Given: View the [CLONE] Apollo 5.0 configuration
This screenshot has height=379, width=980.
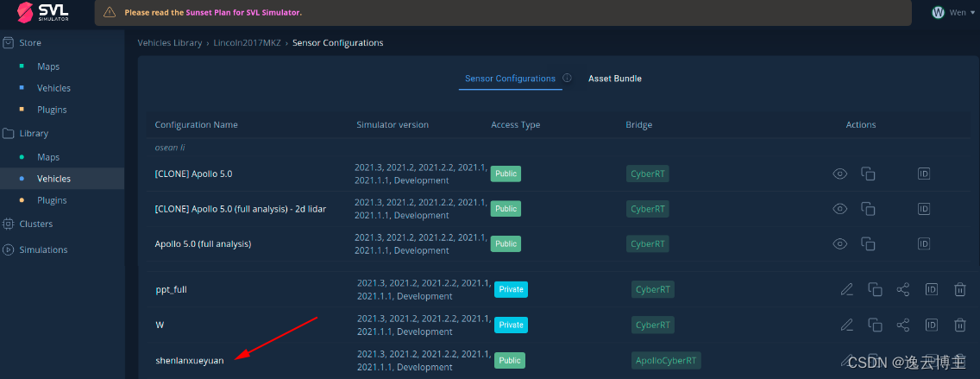Looking at the screenshot, I should pyautogui.click(x=840, y=174).
